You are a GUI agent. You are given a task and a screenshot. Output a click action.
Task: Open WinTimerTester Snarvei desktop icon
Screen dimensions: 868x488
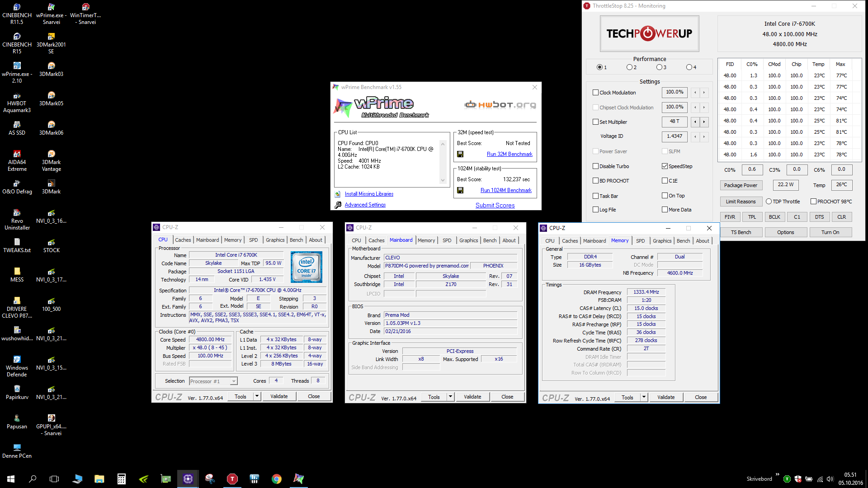point(85,14)
